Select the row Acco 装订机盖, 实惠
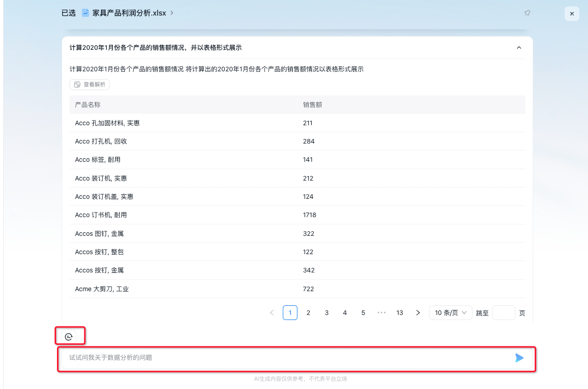This screenshot has width=588, height=389. tap(297, 197)
